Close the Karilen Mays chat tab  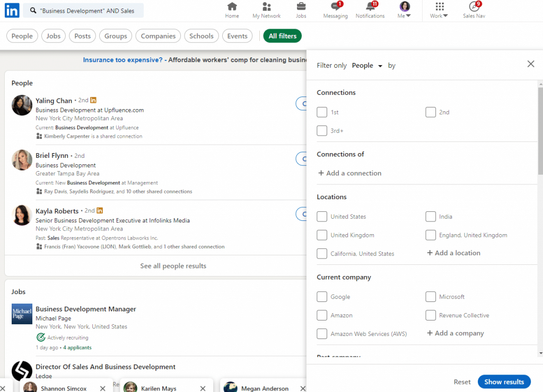coord(203,388)
